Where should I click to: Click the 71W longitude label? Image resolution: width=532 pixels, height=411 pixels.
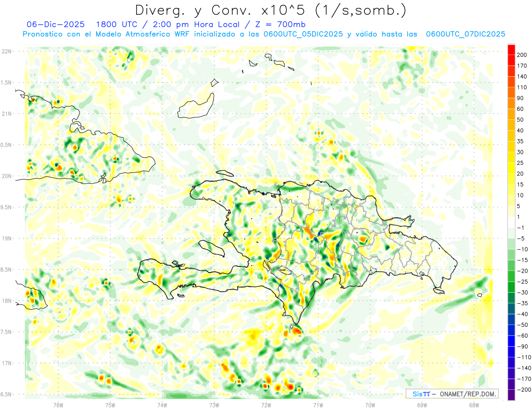tap(318, 405)
